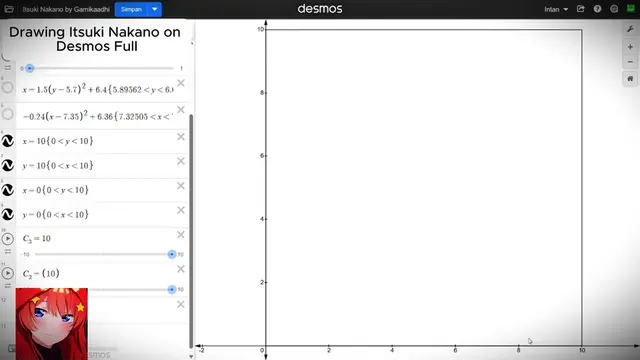Click the C3 slider minimum value -10
This screenshot has height=360, width=640.
(x=26, y=254)
